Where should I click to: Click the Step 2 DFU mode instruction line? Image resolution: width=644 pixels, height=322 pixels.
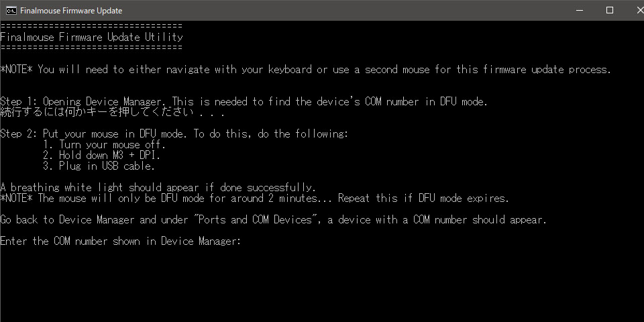tap(174, 134)
